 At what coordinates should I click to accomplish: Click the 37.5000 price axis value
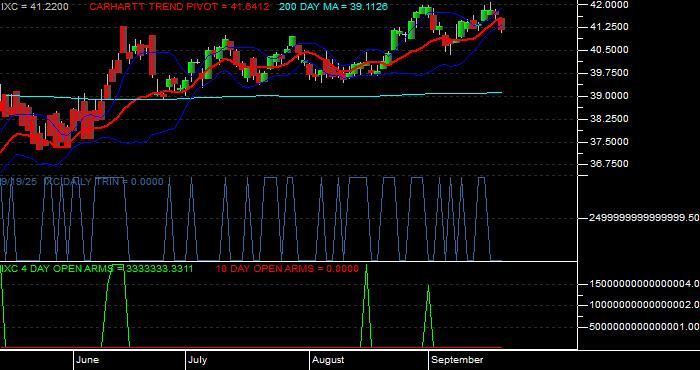click(x=610, y=141)
